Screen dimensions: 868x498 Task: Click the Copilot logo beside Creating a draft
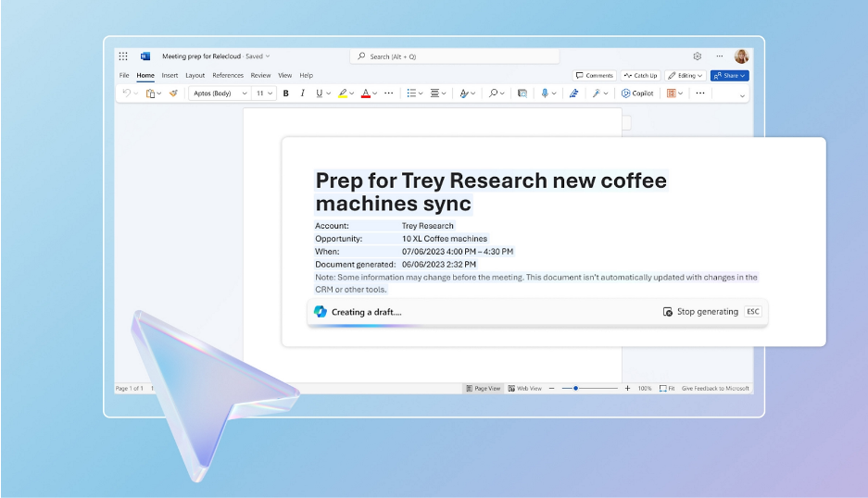[320, 312]
